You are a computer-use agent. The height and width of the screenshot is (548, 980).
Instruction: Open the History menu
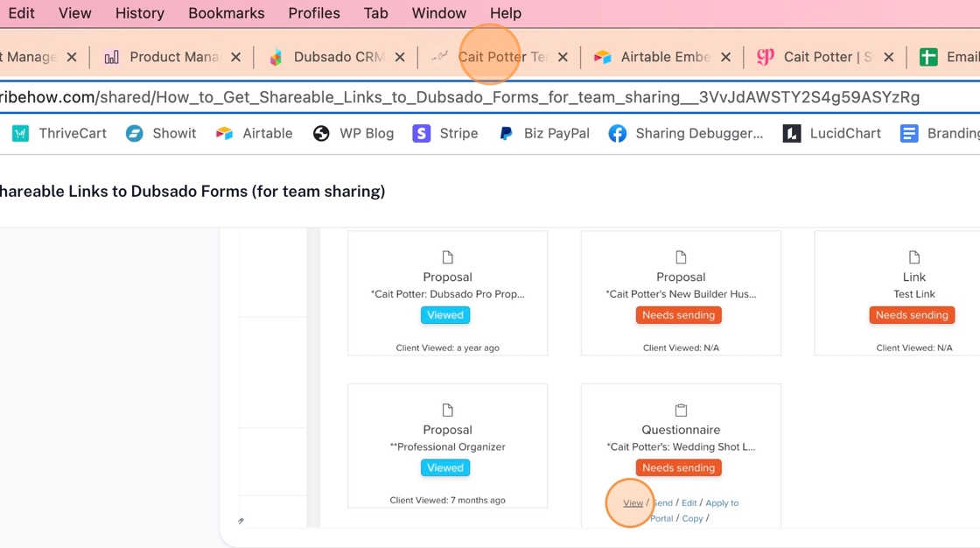point(140,13)
